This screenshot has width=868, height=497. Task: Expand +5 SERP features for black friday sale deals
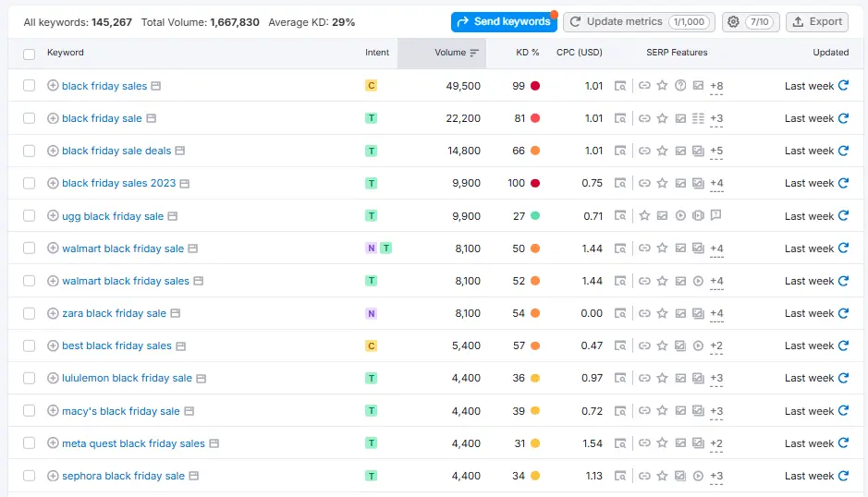point(716,152)
